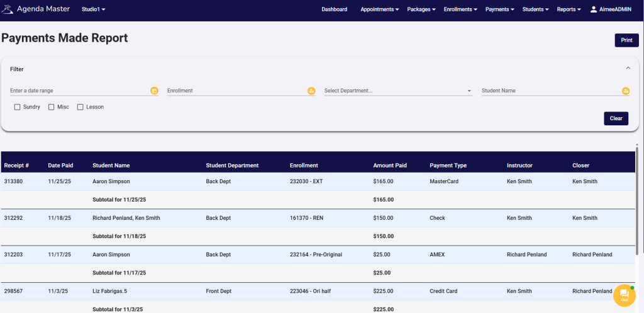Open the Select Department dropdown
Screen dimensions: 644x313
pyautogui.click(x=397, y=91)
